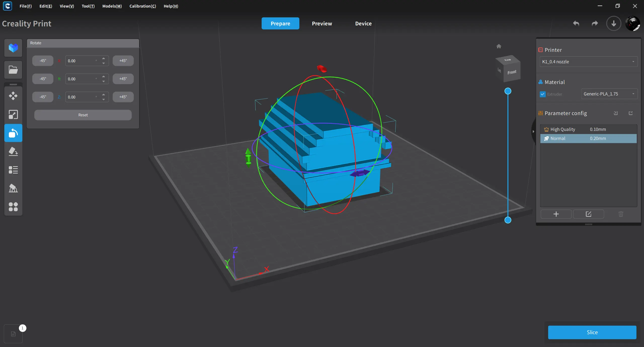Select the Rotate tool in left sidebar

coord(13,133)
